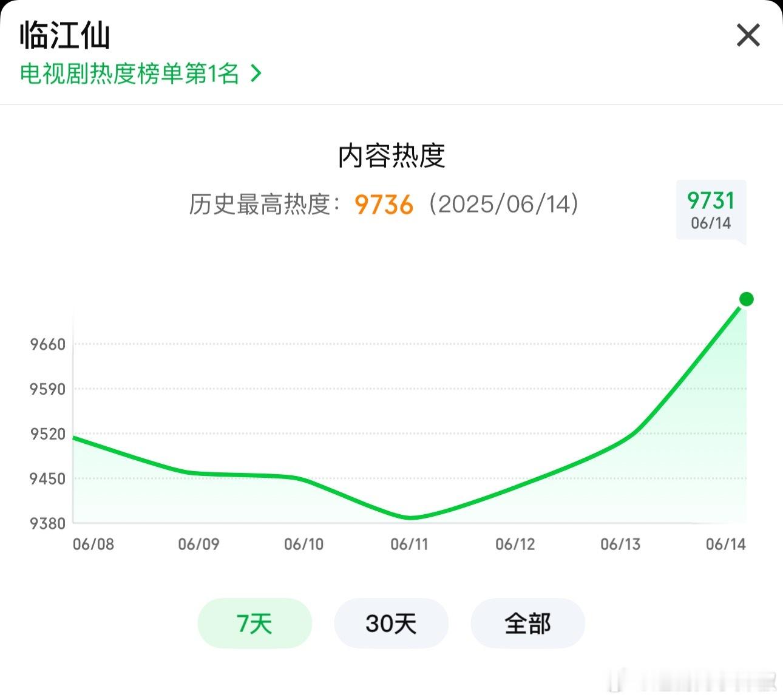Select the 06/09 axis date label
Viewport: 783px width, 700px height.
coord(198,544)
